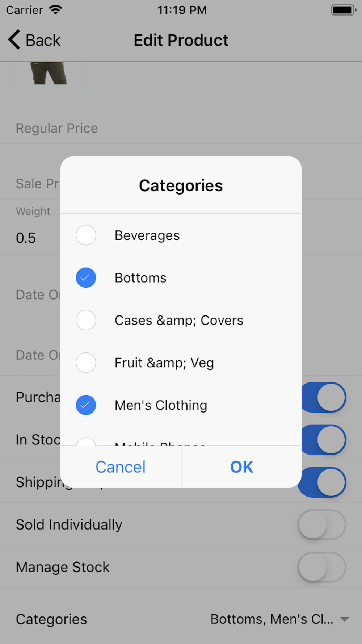Viewport: 362px width, 644px height.
Task: Switch off the Shipping toggle
Action: 322,482
